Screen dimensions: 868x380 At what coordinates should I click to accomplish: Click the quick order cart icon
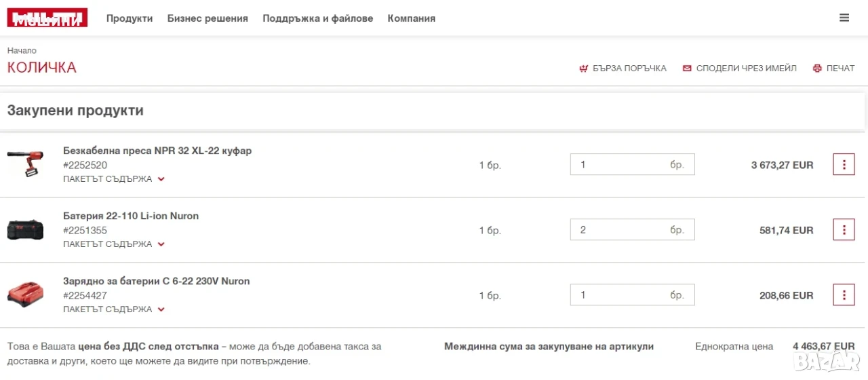click(x=583, y=69)
